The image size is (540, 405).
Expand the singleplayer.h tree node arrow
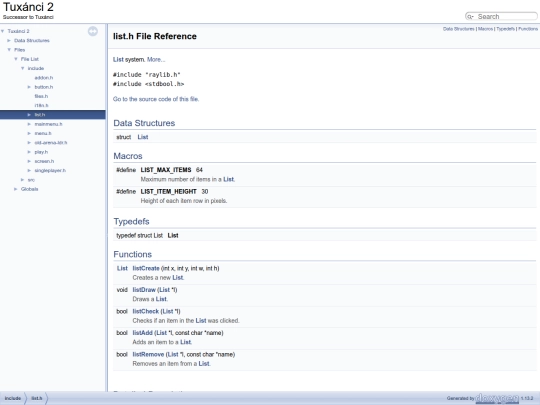pos(29,170)
